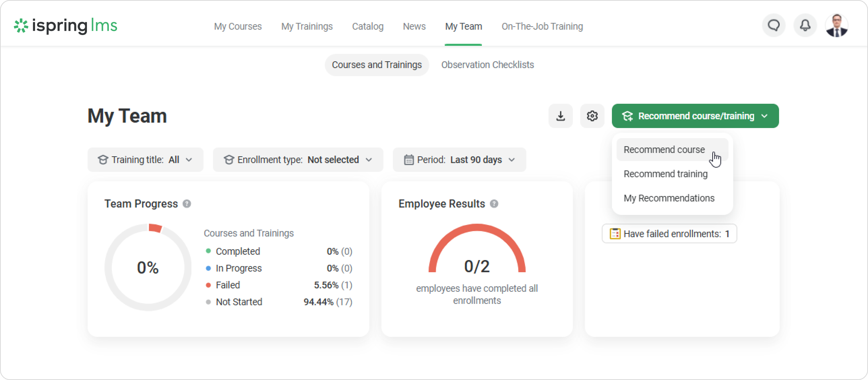The height and width of the screenshot is (380, 868).
Task: Expand the Period Last 90 days dropdown
Action: click(x=459, y=160)
